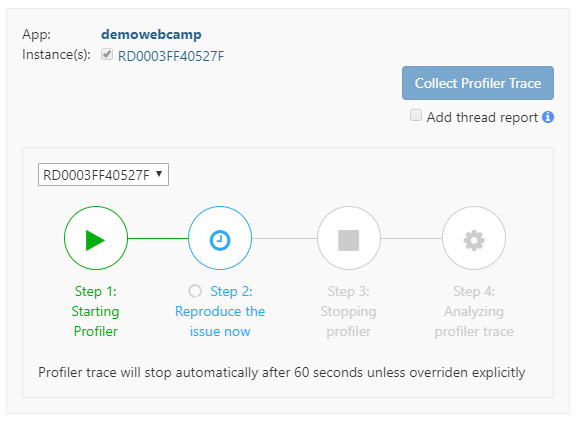Open the demowebcamp app link
Viewport: 577px width, 423px height.
click(x=151, y=34)
